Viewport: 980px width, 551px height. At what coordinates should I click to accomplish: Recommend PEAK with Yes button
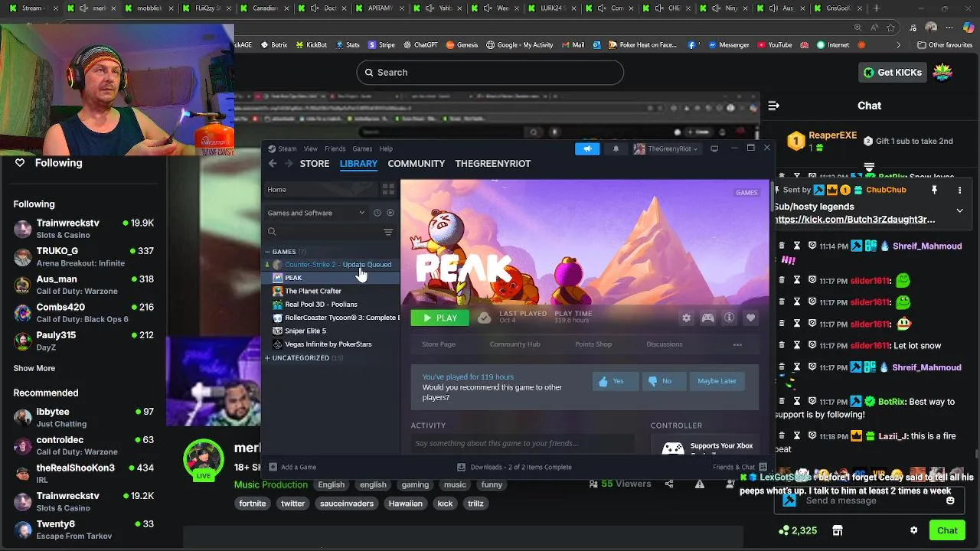click(614, 381)
